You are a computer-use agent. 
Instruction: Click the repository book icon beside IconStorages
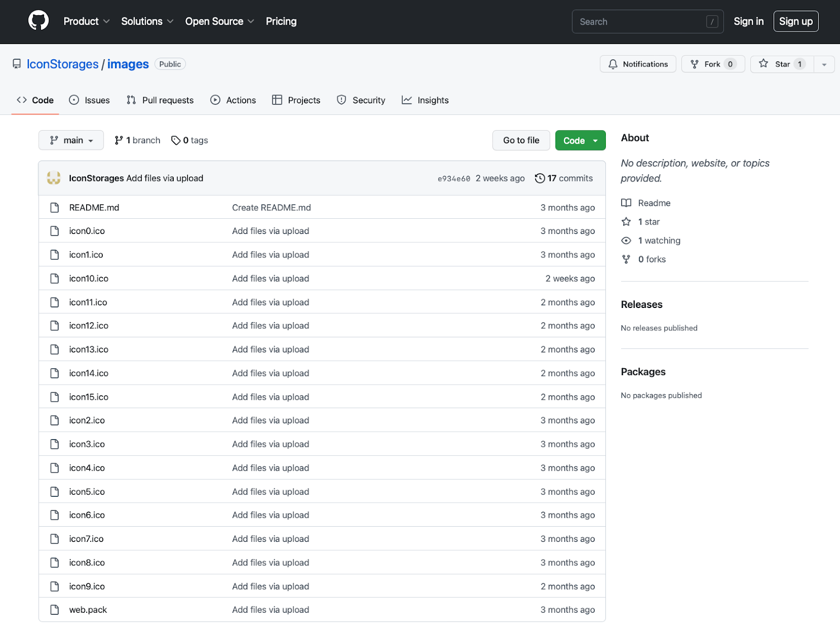[17, 64]
